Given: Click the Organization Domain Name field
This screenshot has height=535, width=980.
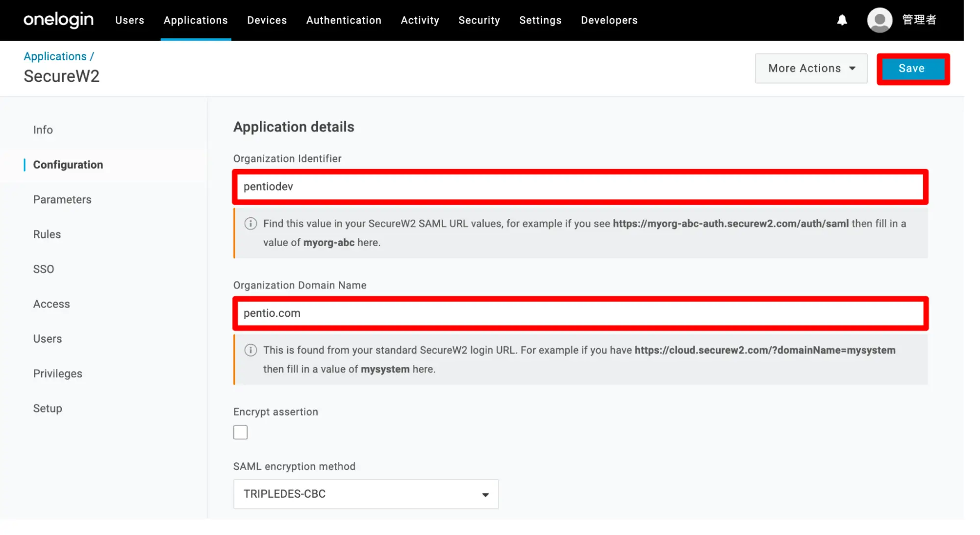Looking at the screenshot, I should [x=580, y=313].
